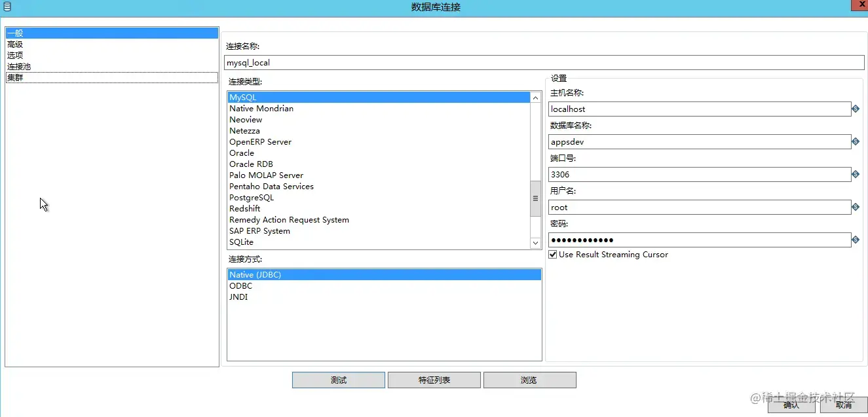Image resolution: width=868 pixels, height=417 pixels.
Task: Switch to 集群 category
Action: coord(112,77)
